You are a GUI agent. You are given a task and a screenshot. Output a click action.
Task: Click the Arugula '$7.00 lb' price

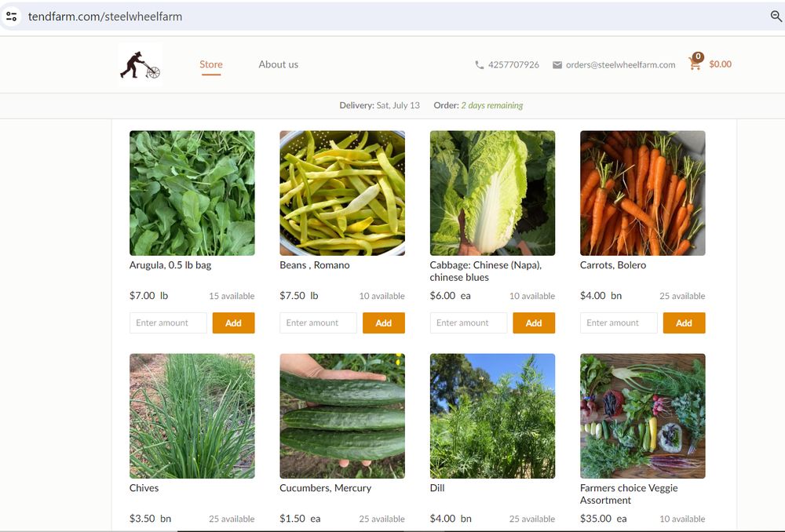tap(148, 296)
